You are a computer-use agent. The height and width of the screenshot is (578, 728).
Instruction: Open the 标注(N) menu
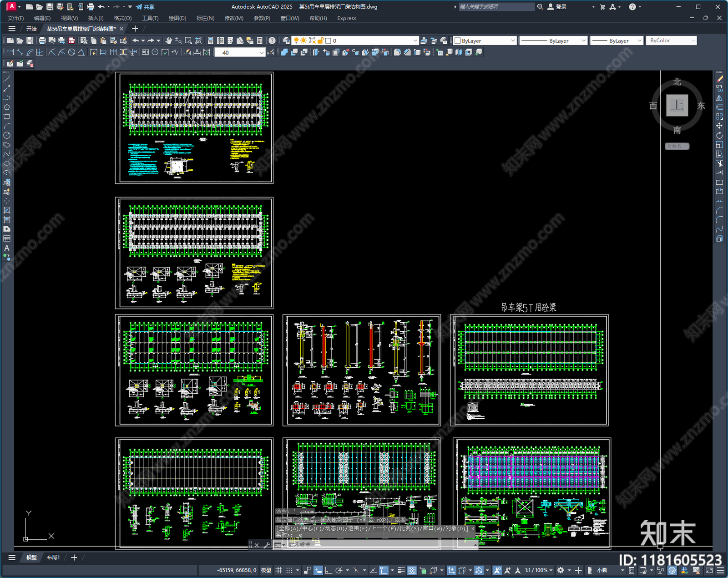tap(205, 18)
